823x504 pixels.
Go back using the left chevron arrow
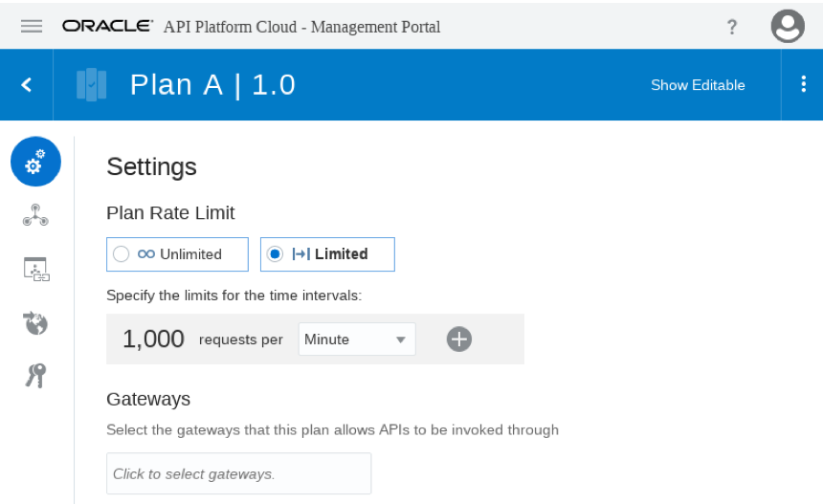26,84
